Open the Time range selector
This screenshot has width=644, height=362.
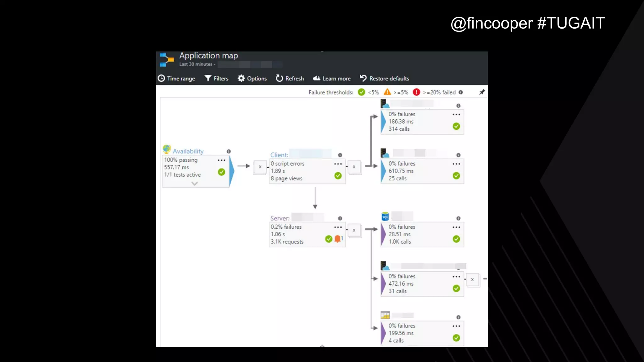coord(176,79)
